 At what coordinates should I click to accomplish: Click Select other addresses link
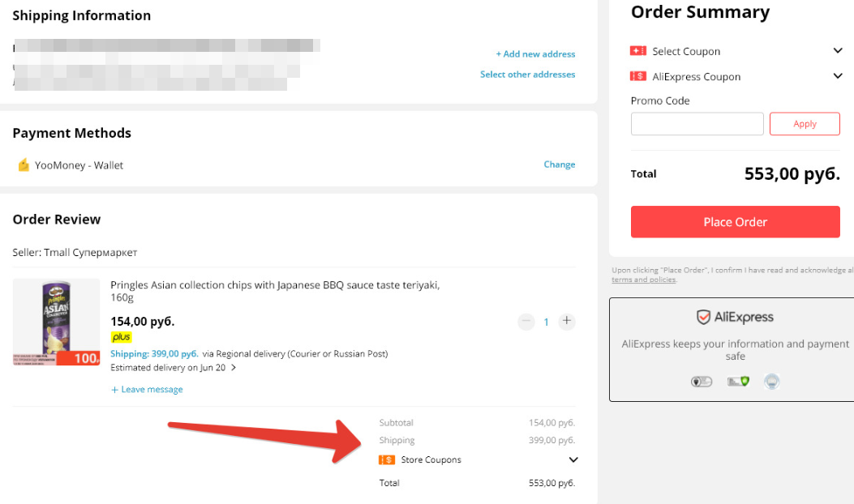[527, 74]
